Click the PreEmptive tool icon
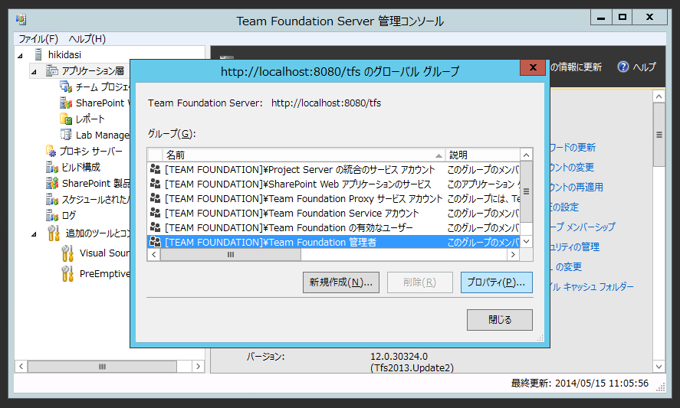This screenshot has height=408, width=680. click(68, 274)
